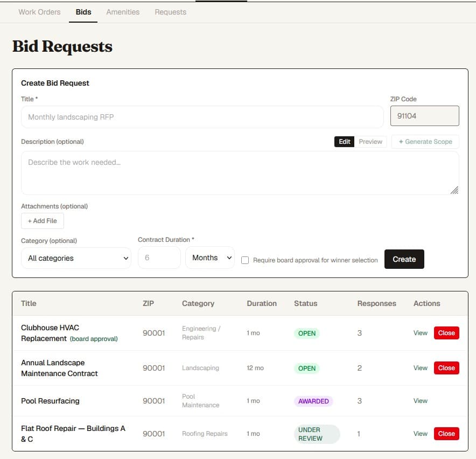The height and width of the screenshot is (459, 476).
Task: Click the (board approval) label
Action: tap(94, 339)
